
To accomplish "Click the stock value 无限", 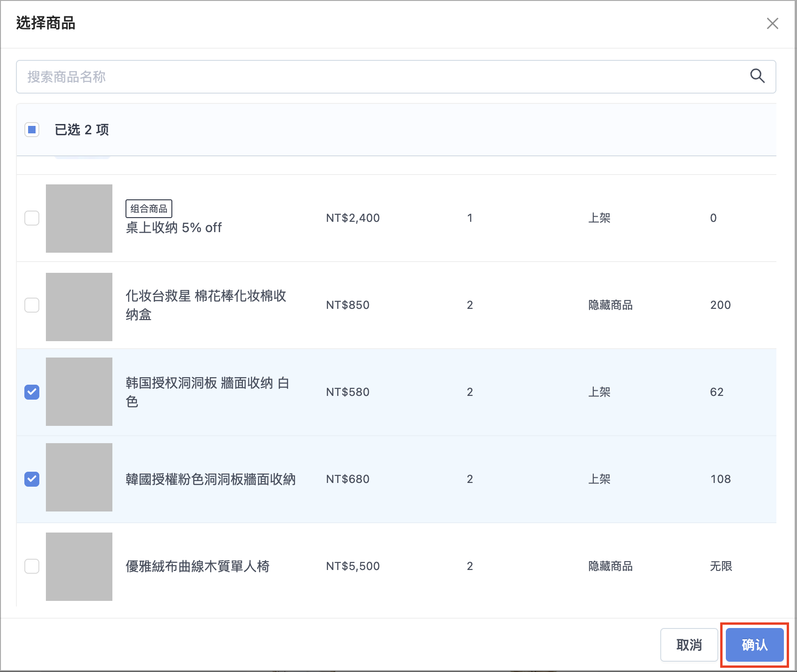I will (721, 566).
